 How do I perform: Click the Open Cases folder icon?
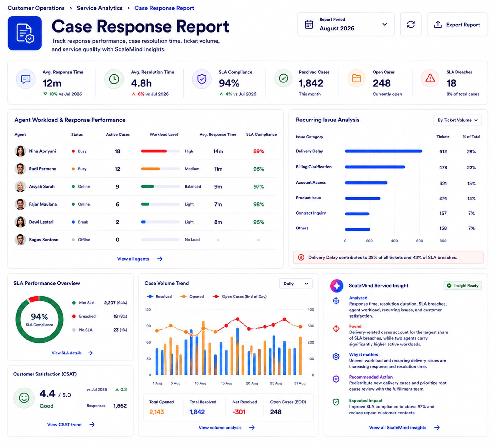[356, 78]
